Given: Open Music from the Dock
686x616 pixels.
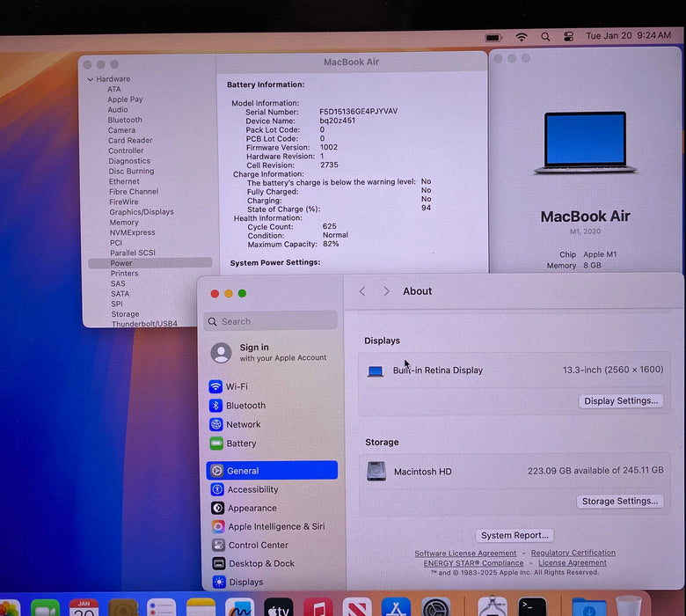Looking at the screenshot, I should (317, 608).
